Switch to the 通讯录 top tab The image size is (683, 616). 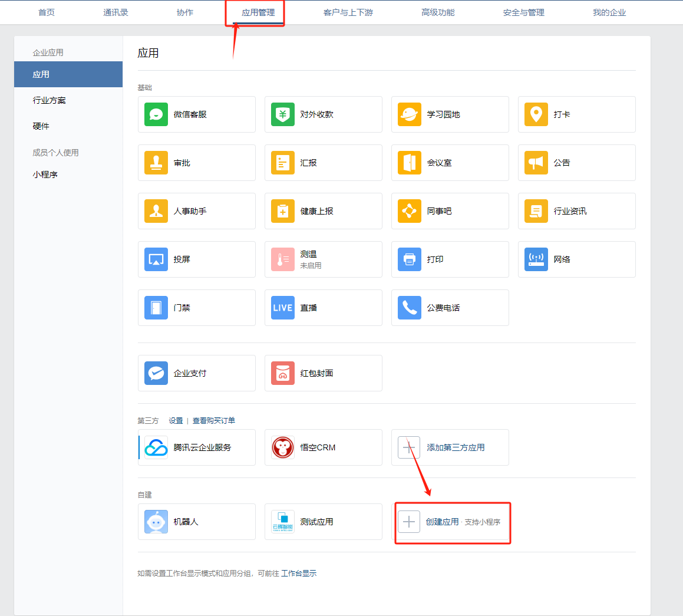(116, 12)
